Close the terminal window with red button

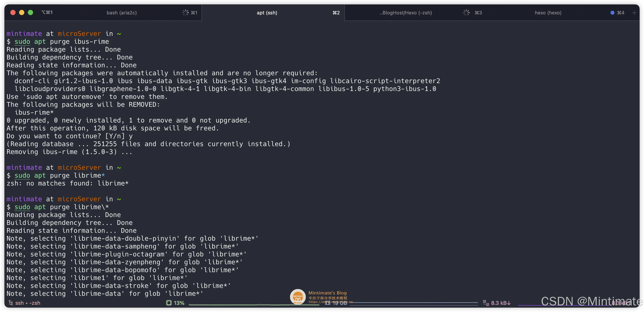point(13,12)
